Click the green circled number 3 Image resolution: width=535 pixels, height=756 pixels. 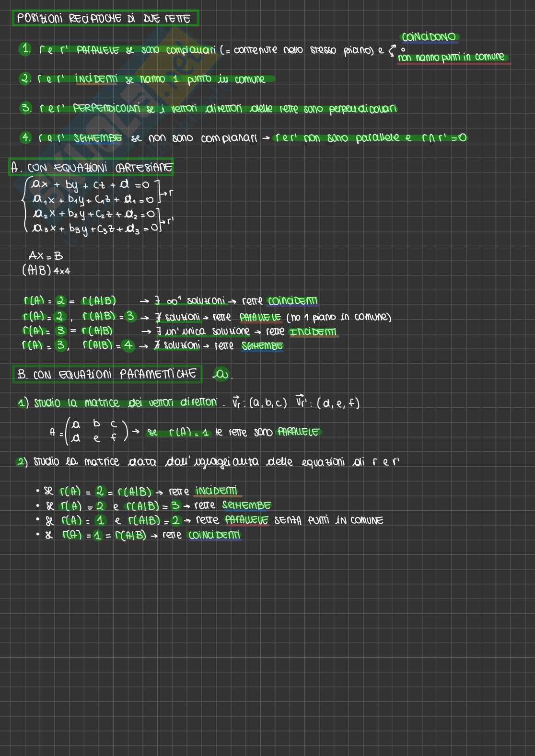[x=26, y=108]
